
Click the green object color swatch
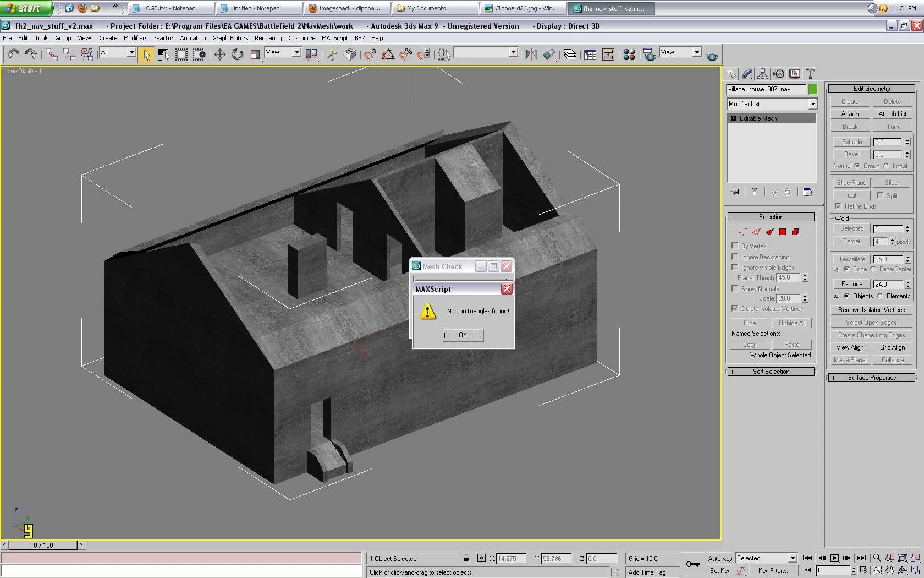pyautogui.click(x=813, y=89)
